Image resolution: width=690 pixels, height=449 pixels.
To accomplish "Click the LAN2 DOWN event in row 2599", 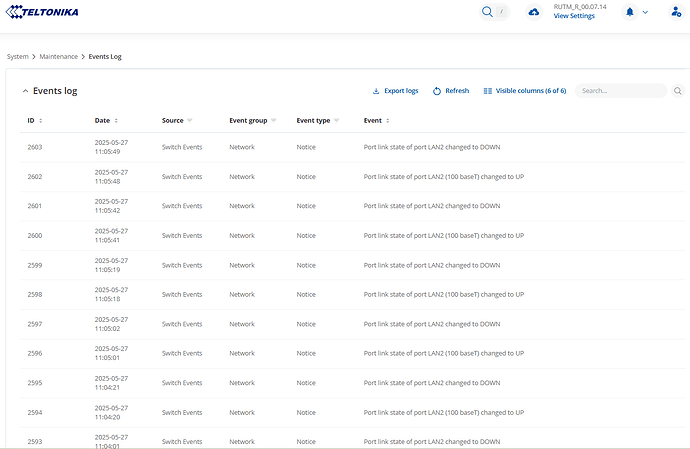I will click(x=432, y=265).
